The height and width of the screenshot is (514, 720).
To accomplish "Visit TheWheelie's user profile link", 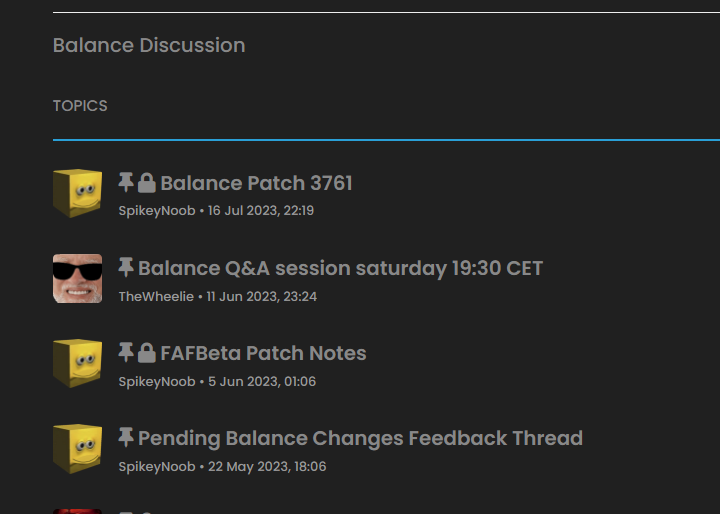I will 156,296.
